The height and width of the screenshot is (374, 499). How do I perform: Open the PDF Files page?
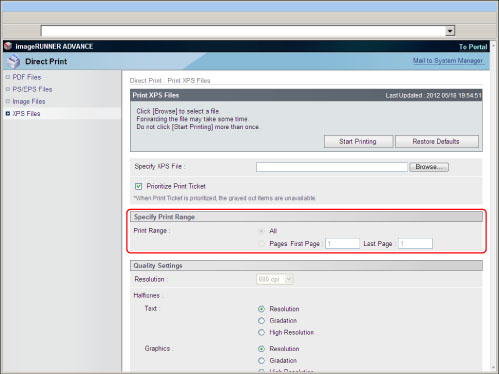27,77
